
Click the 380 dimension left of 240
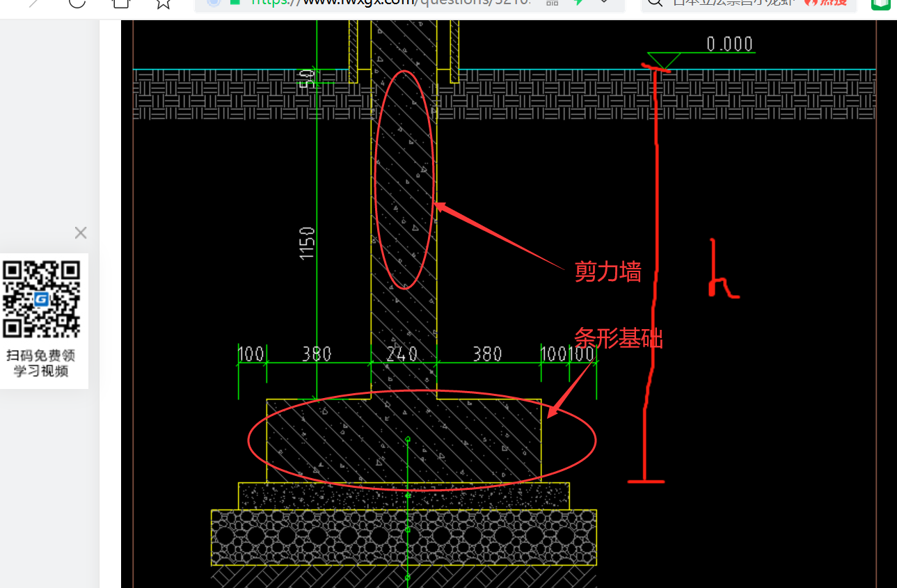pyautogui.click(x=317, y=354)
